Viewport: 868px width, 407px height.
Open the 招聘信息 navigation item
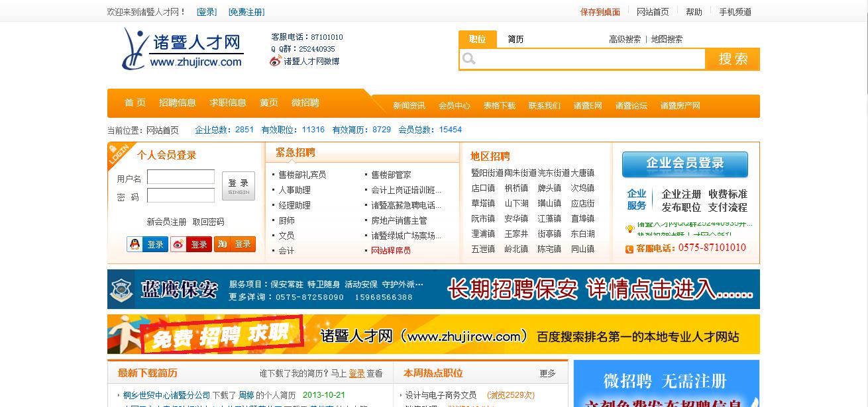click(178, 103)
